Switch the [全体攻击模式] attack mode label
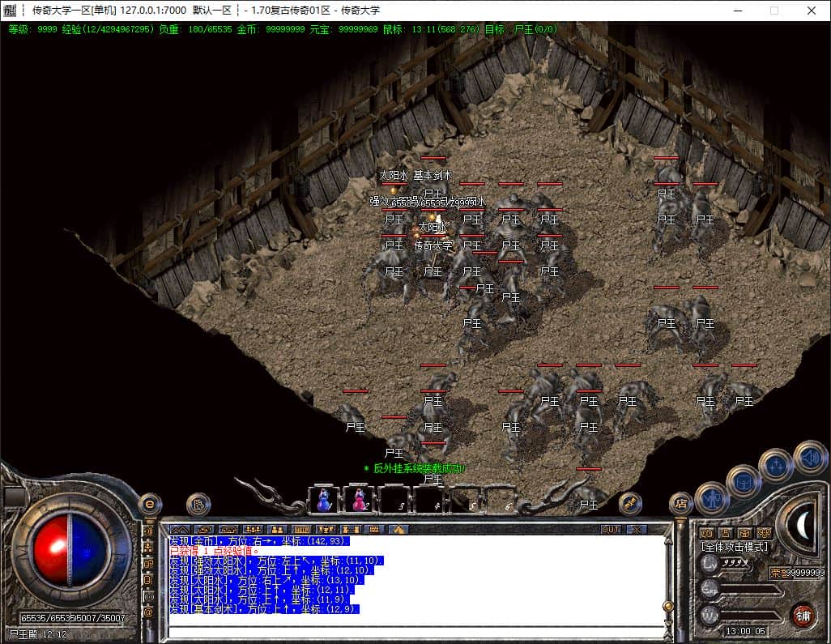This screenshot has height=644, width=831. pyautogui.click(x=735, y=547)
